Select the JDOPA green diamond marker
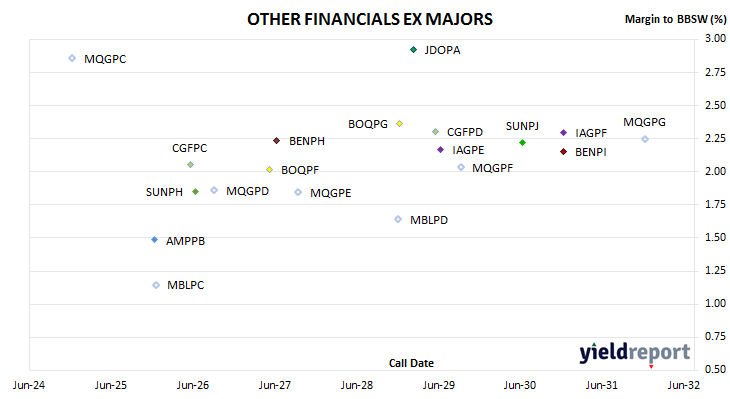 (413, 49)
